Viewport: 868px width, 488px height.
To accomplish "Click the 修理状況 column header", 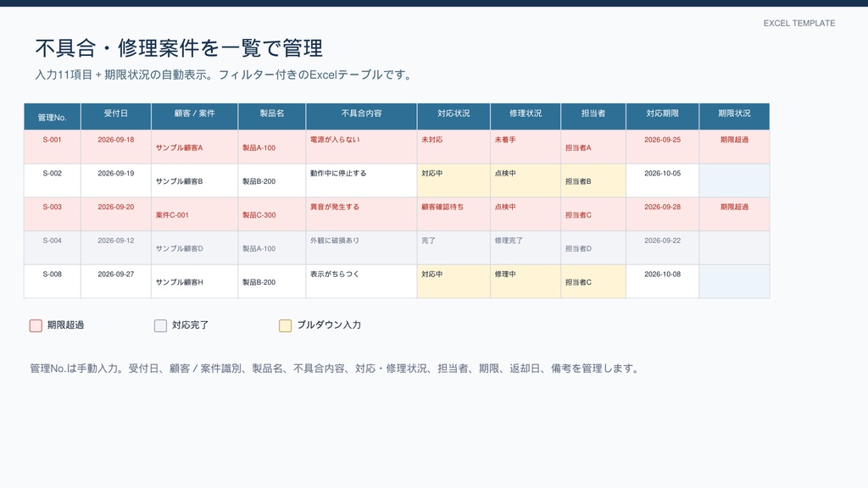I will 526,117.
